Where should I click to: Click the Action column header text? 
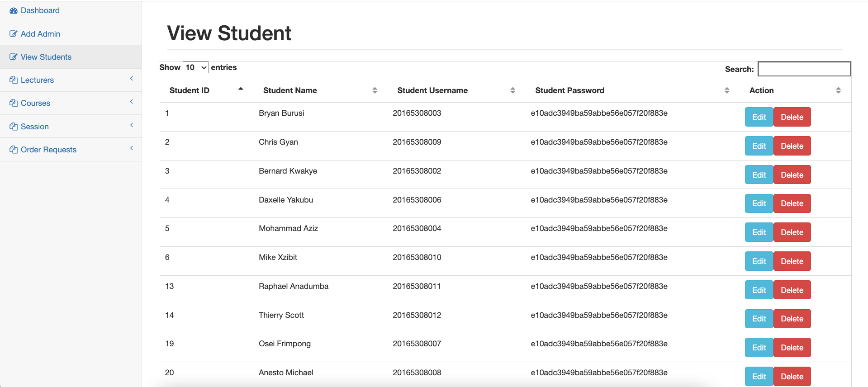coord(761,90)
